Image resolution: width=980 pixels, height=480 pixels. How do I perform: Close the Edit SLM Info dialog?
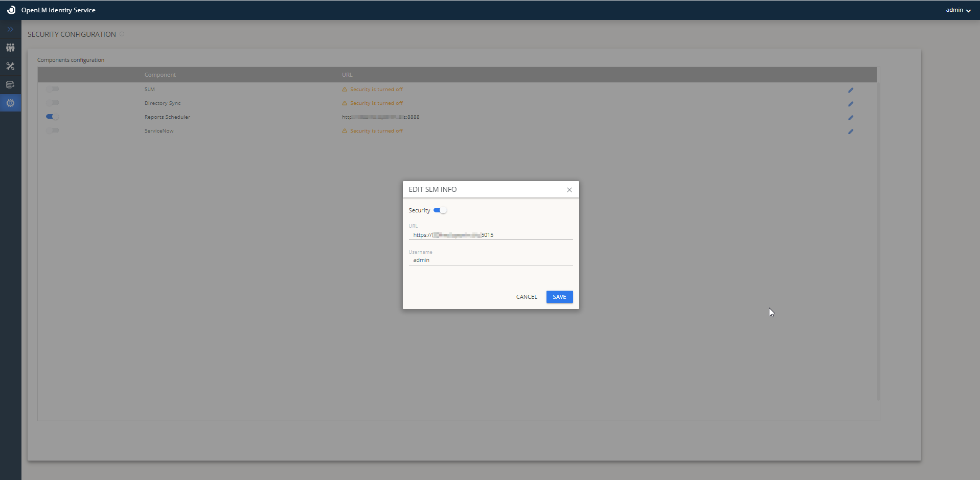(x=569, y=190)
